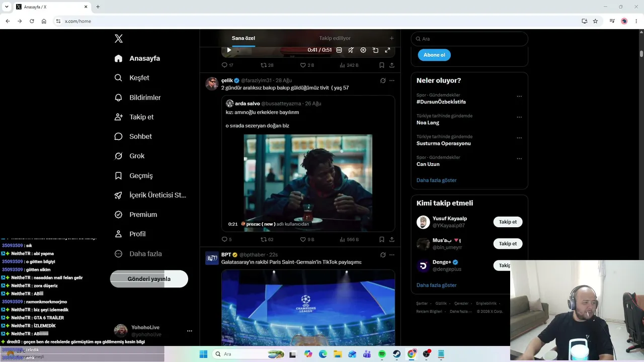Open options for Susturma Operasyonu trend
The image size is (644, 362).
pos(519,138)
